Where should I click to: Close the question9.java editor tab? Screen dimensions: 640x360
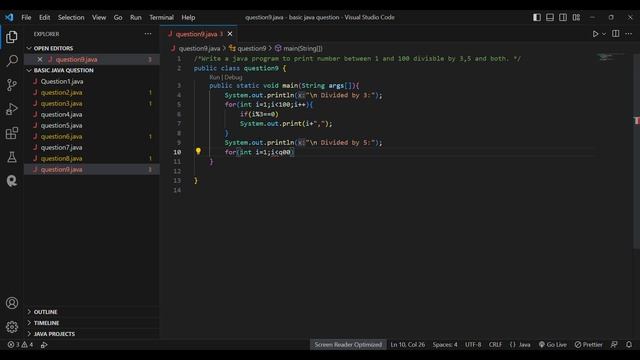(230, 34)
